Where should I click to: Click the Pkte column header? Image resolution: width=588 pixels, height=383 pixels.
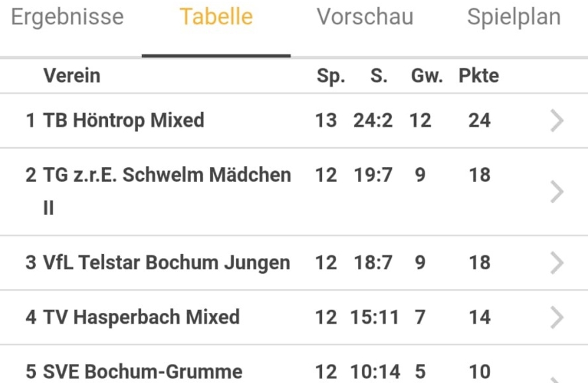point(479,76)
